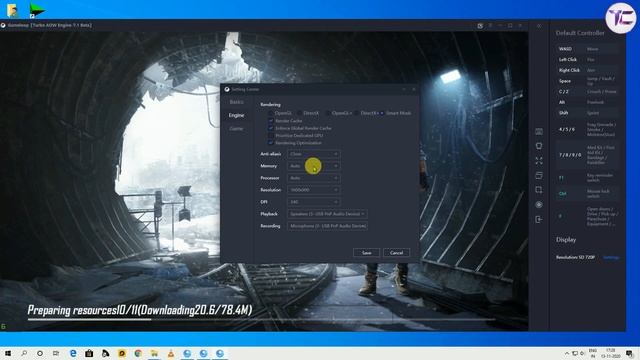Expand the DPI dropdown
This screenshot has width=640, height=360.
(x=313, y=202)
